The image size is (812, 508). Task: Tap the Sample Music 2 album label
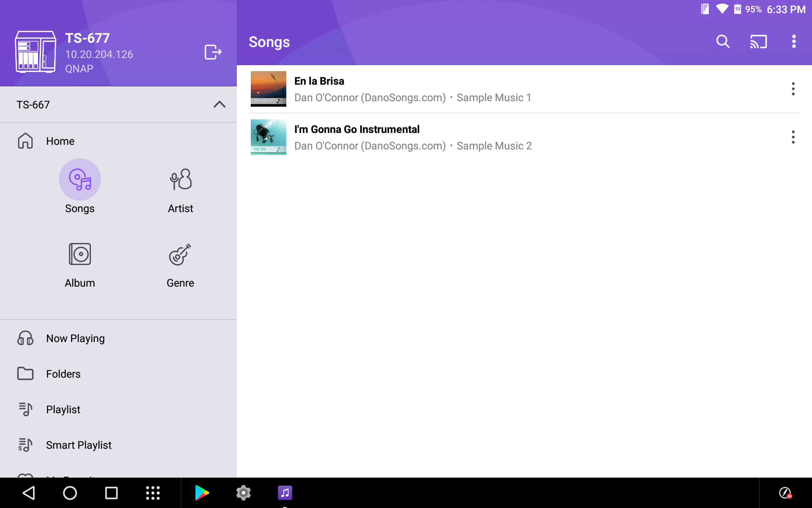(x=494, y=146)
